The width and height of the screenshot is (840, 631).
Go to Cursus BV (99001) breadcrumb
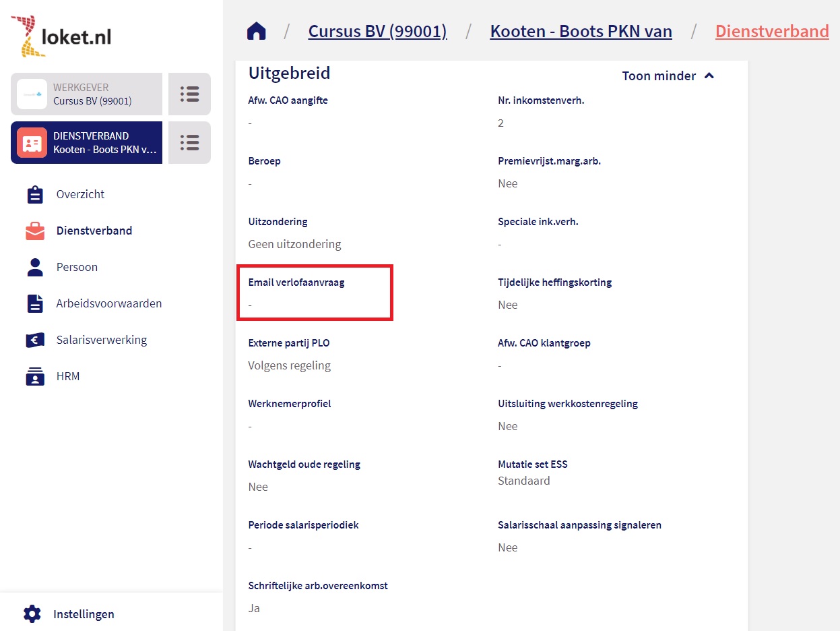click(377, 31)
